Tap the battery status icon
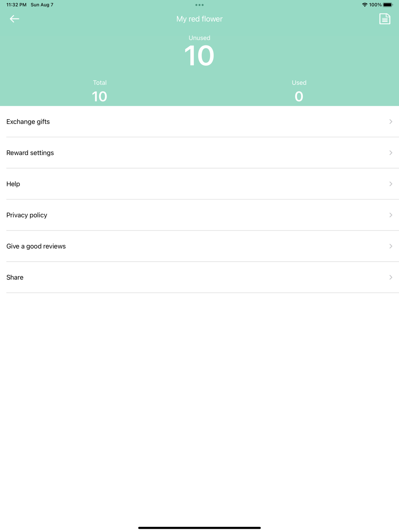 coord(388,5)
